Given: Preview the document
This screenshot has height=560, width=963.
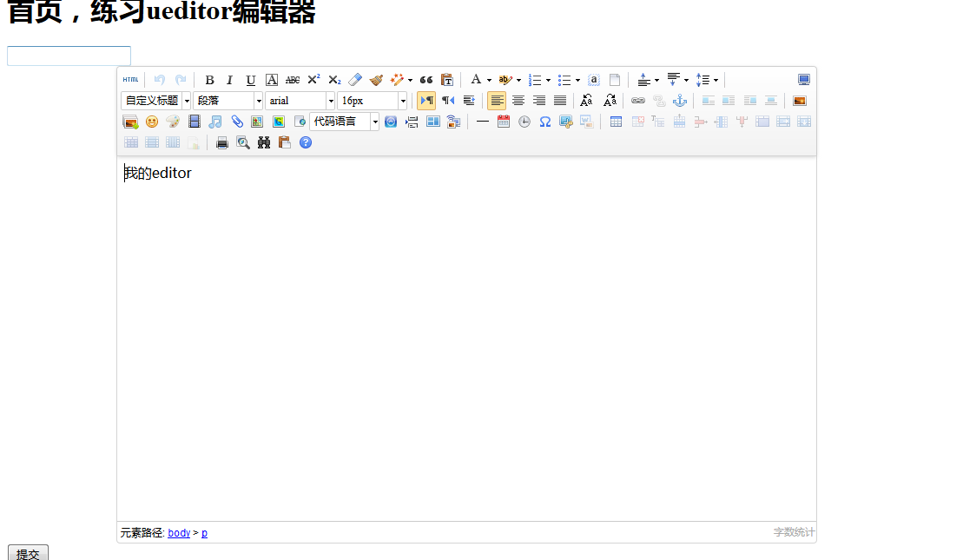Looking at the screenshot, I should pyautogui.click(x=243, y=142).
